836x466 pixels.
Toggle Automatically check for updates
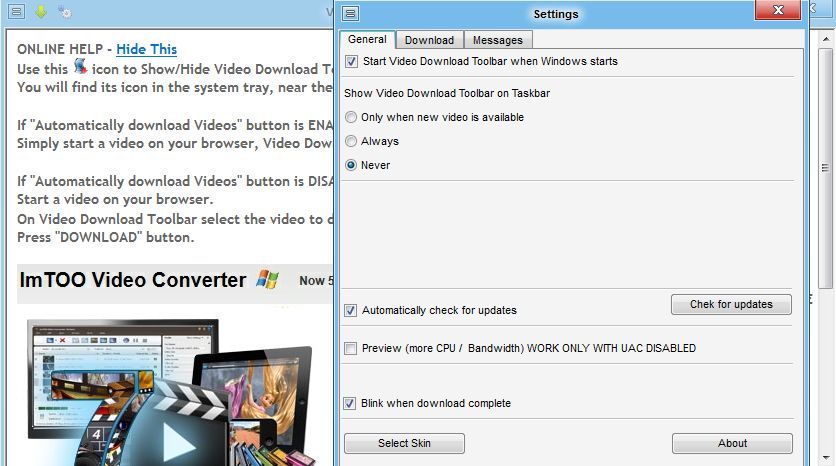tap(350, 310)
